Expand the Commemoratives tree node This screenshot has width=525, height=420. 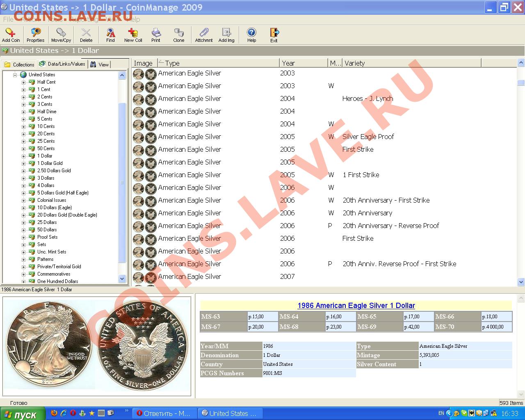click(x=23, y=274)
